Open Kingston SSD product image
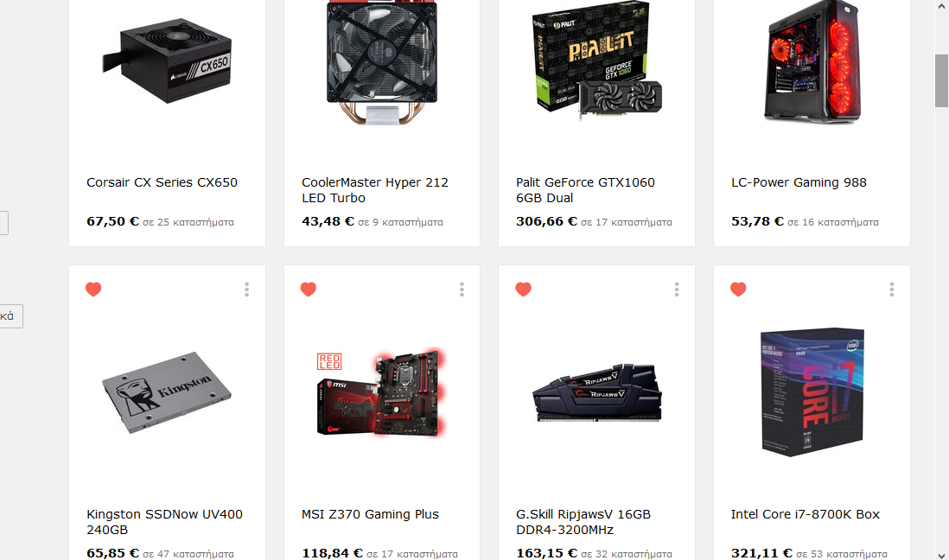Screen dimensions: 949x560 pyautogui.click(x=167, y=392)
